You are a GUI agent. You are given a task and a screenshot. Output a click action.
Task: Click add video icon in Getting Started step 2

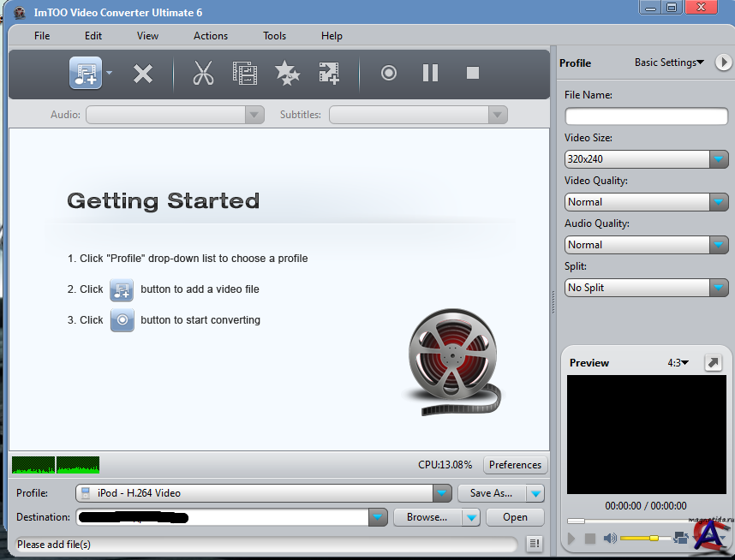[122, 289]
